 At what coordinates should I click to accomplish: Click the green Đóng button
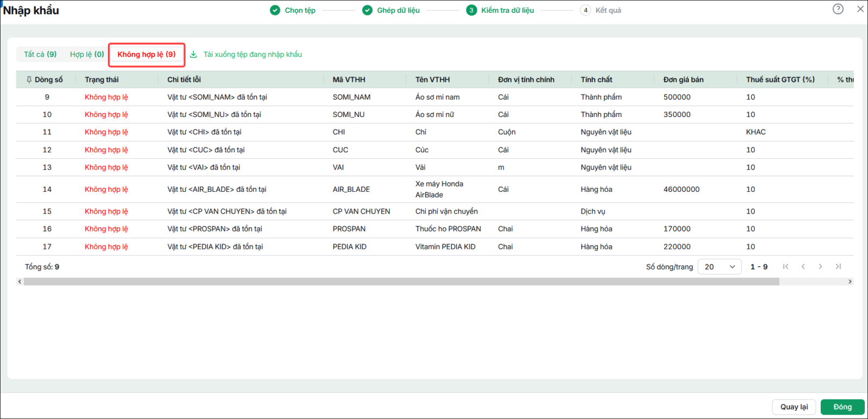pyautogui.click(x=843, y=407)
